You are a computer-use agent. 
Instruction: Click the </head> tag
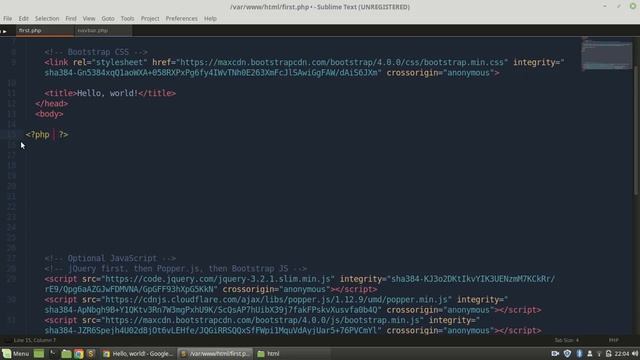(52, 104)
